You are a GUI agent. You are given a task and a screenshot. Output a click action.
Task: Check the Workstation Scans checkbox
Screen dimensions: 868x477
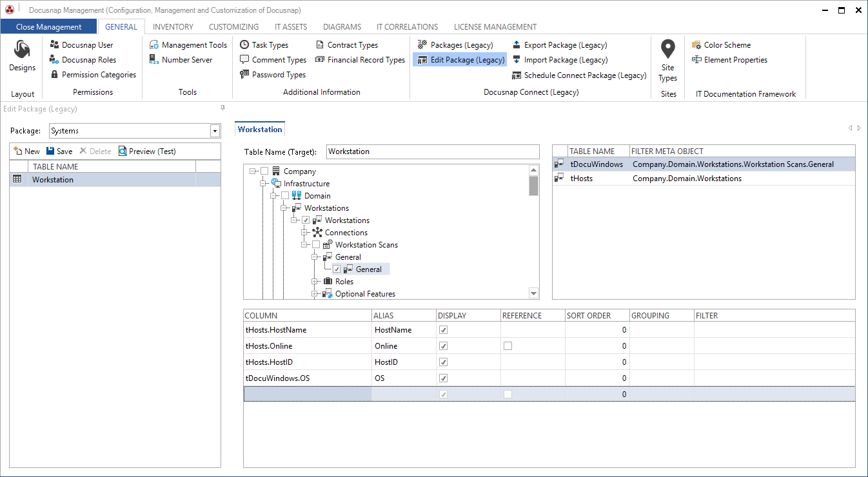click(316, 245)
